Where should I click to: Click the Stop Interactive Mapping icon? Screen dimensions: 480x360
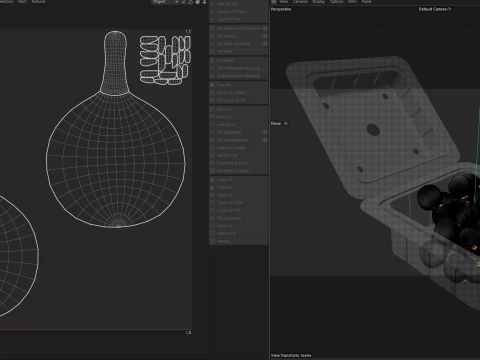click(x=212, y=76)
